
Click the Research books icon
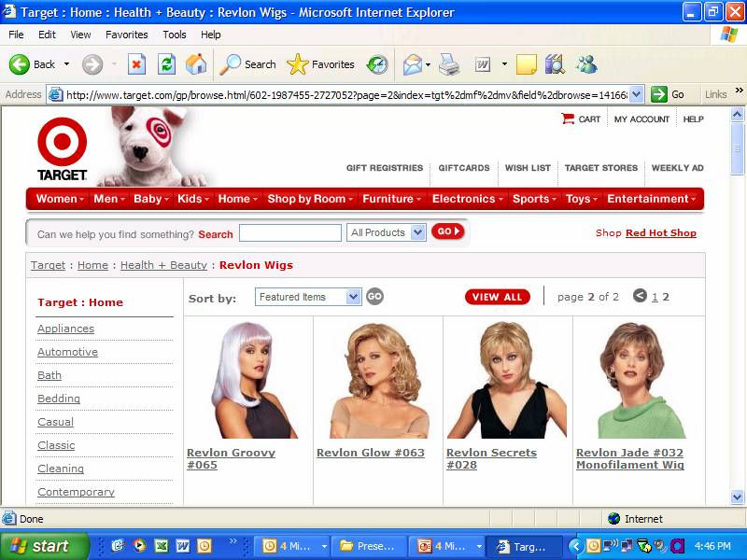(555, 64)
